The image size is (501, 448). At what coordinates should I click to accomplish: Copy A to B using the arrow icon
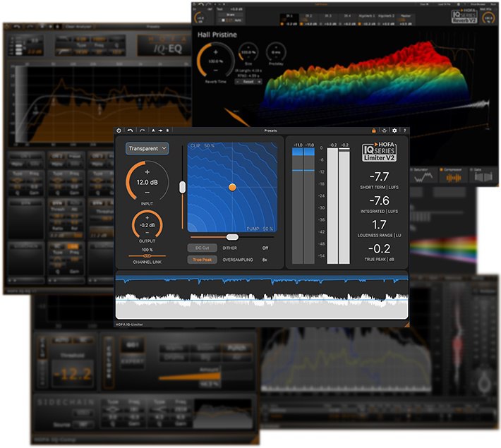tap(160, 131)
